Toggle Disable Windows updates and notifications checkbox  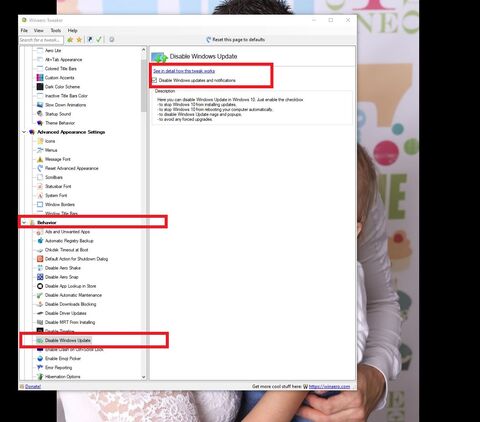pyautogui.click(x=155, y=80)
